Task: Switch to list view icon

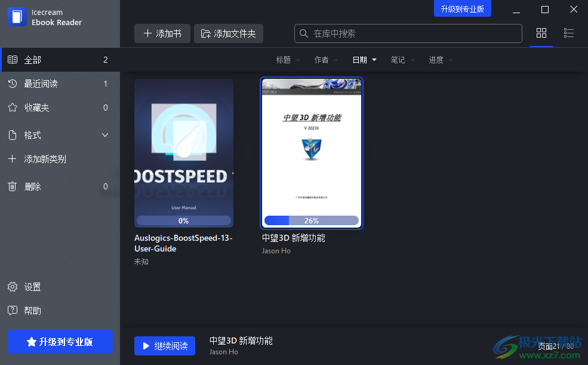Action: pyautogui.click(x=568, y=33)
